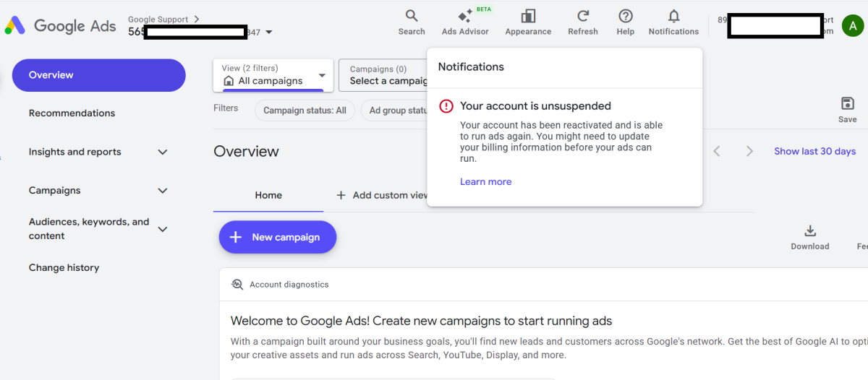Click the Notifications bell icon
The image size is (868, 380).
point(673,17)
